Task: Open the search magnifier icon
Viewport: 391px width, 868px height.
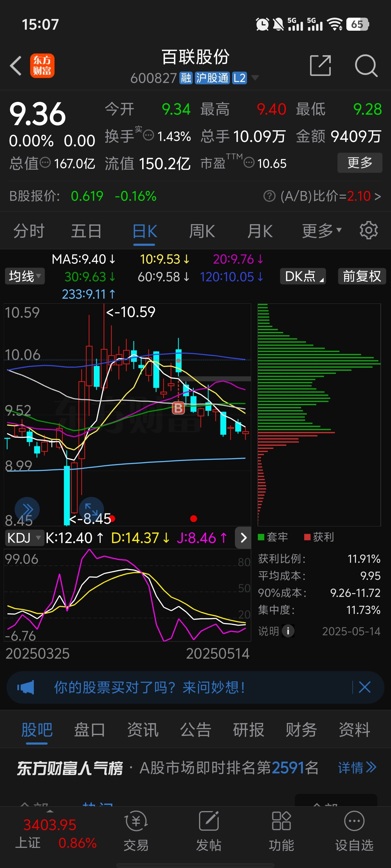Action: point(366,66)
